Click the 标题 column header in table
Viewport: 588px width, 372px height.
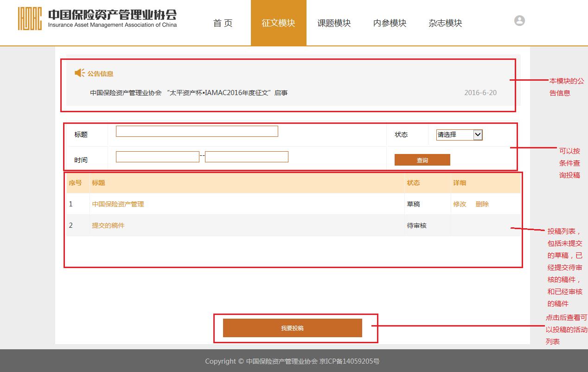click(98, 183)
